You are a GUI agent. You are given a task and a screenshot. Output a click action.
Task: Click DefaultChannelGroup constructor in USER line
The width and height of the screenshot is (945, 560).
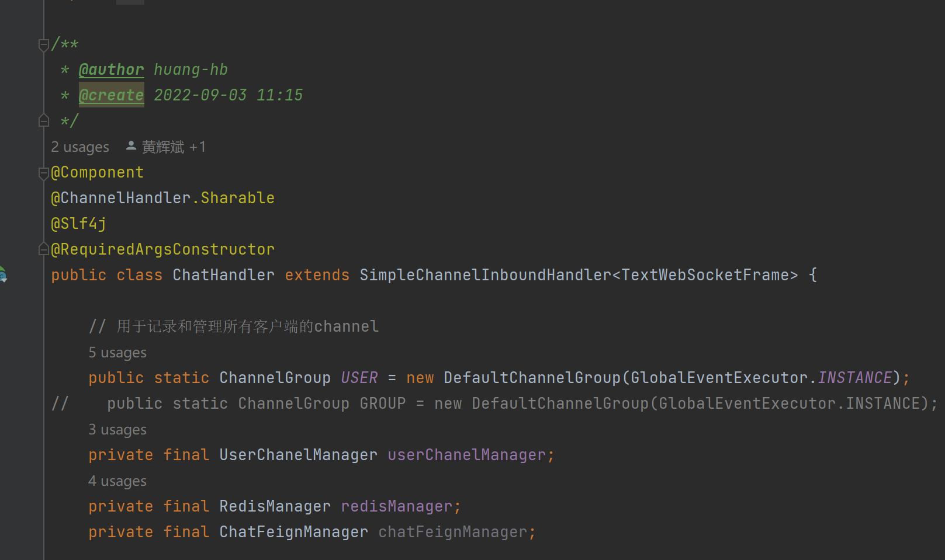[532, 378]
